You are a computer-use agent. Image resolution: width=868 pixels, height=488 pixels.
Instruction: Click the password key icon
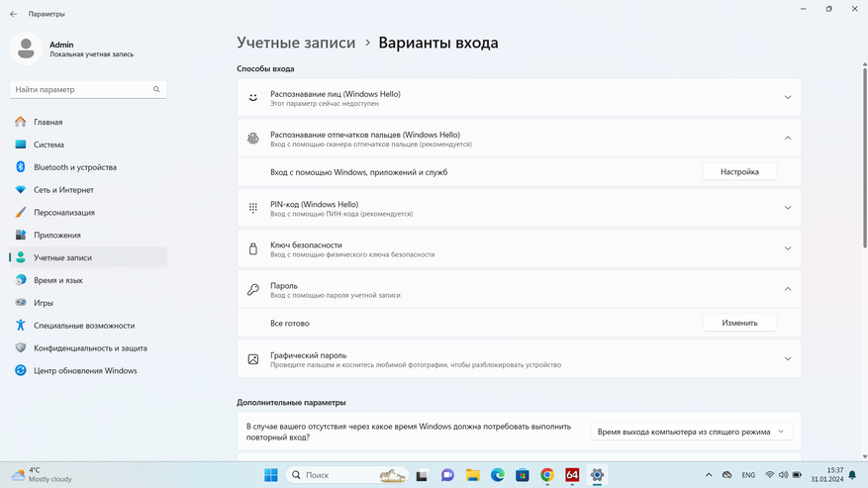(x=253, y=290)
